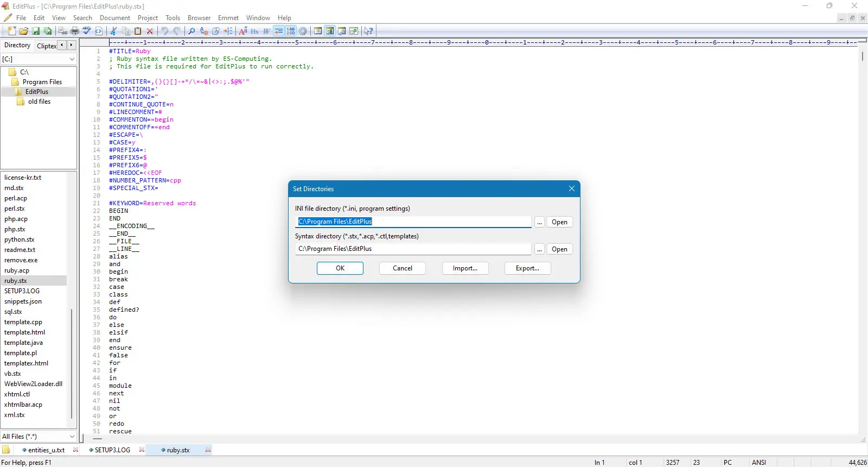Run the spell checker from the toolbar
868x467 pixels.
point(87,31)
